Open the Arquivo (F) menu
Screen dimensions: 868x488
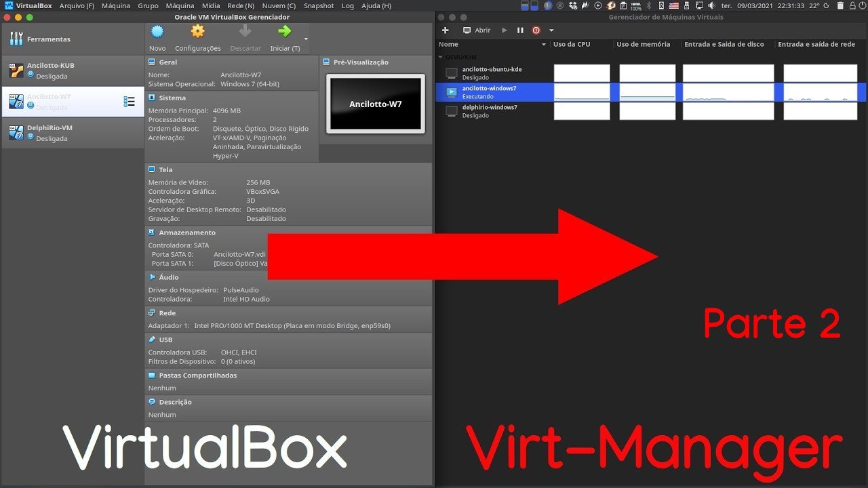point(77,5)
